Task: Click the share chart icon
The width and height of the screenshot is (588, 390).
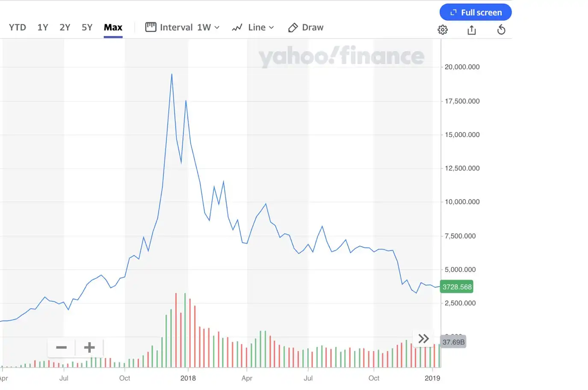Action: (472, 30)
